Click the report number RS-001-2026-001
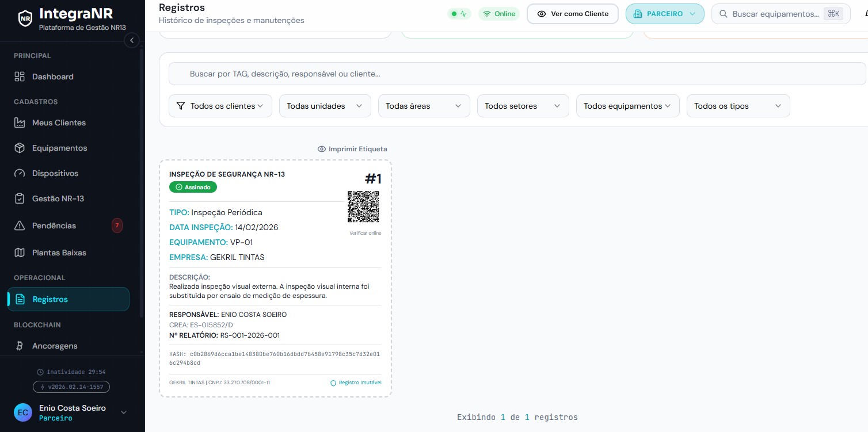This screenshot has width=868, height=432. 250,335
